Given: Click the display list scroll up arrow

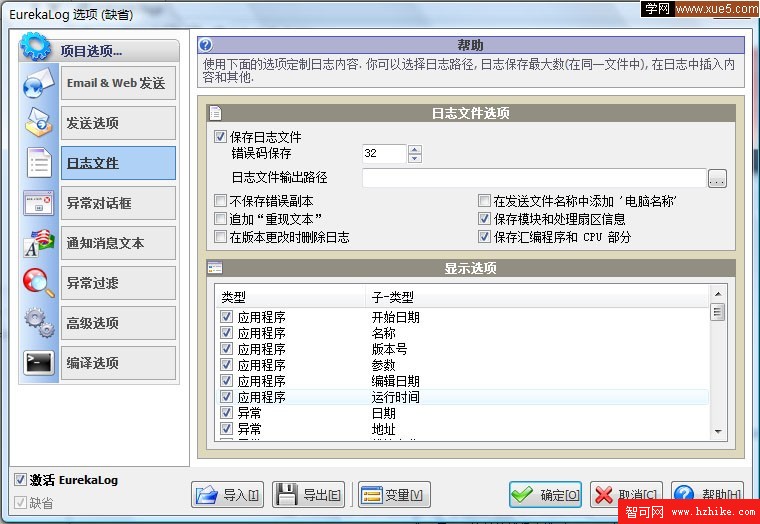Looking at the screenshot, I should [x=718, y=294].
